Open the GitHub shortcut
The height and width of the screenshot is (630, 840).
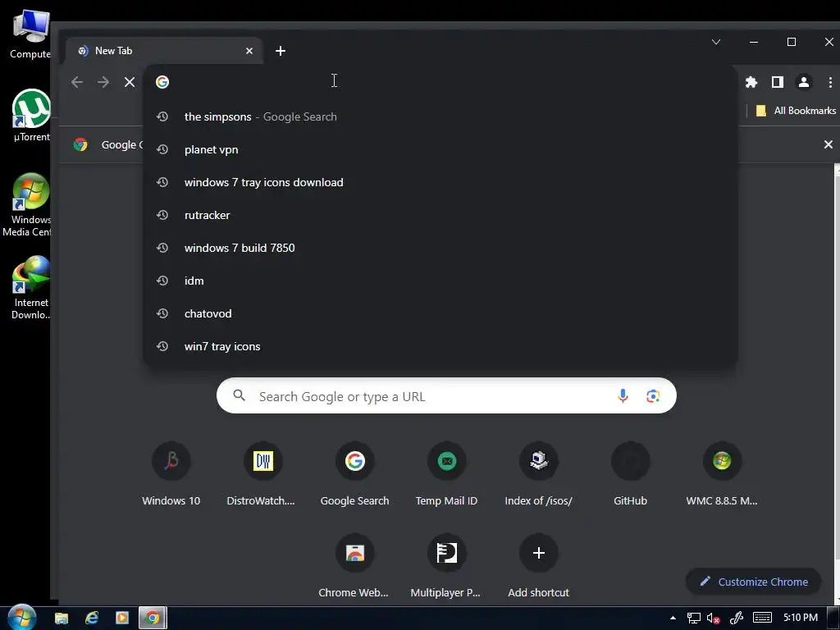coord(631,475)
